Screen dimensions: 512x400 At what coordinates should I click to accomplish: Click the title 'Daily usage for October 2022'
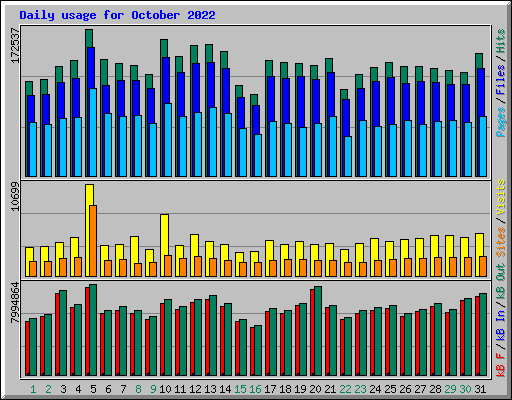pyautogui.click(x=117, y=15)
